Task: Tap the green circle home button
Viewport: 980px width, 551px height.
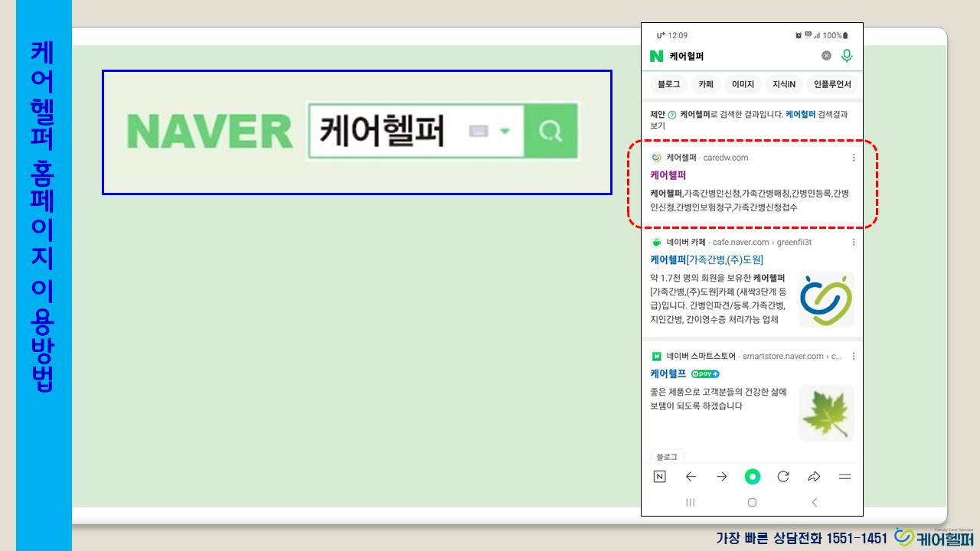Action: click(x=753, y=477)
